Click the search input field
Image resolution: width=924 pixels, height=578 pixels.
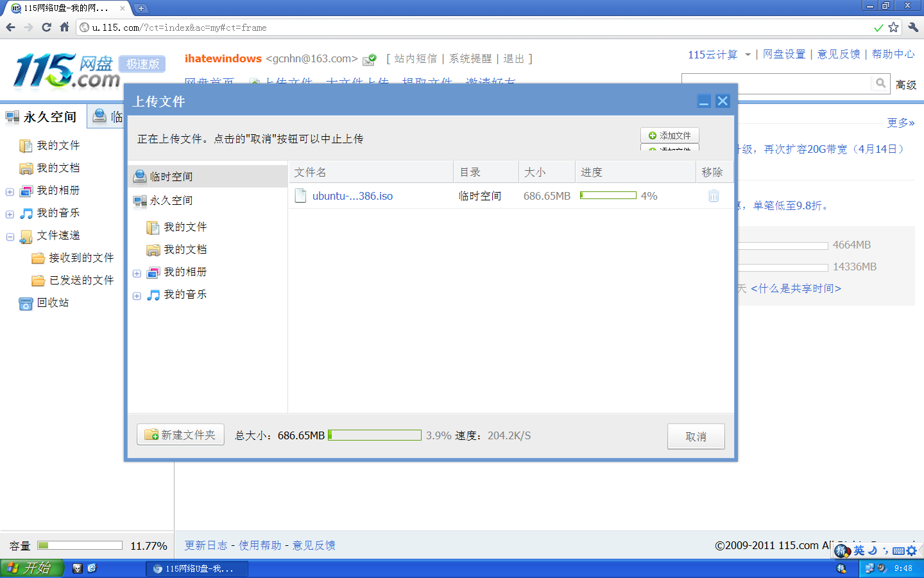tap(776, 83)
